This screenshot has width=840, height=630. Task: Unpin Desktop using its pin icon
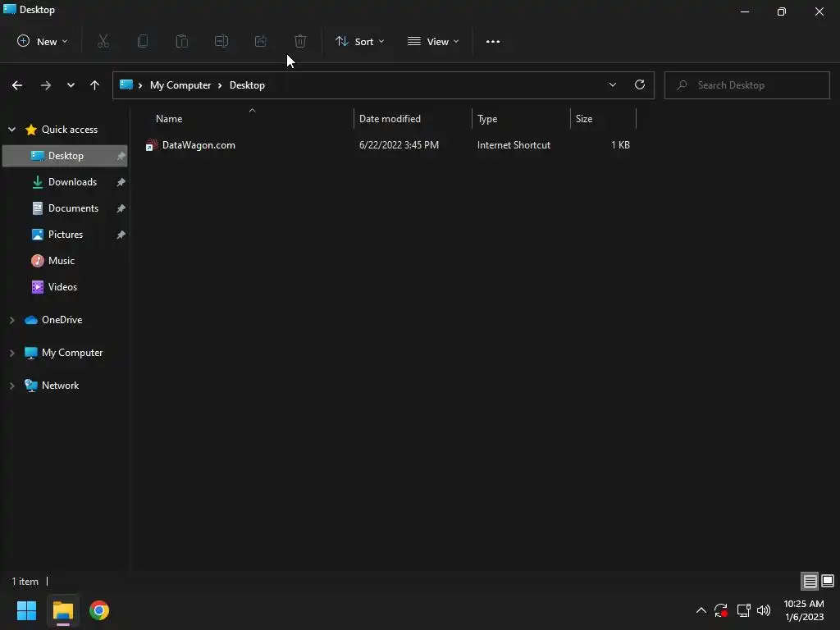121,156
